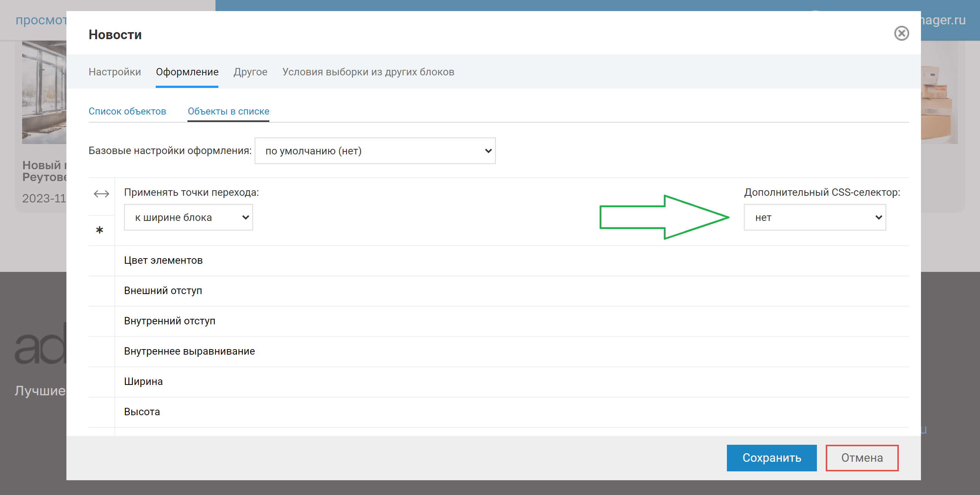
Task: Open the Объекты в списке subtab
Action: coord(228,111)
